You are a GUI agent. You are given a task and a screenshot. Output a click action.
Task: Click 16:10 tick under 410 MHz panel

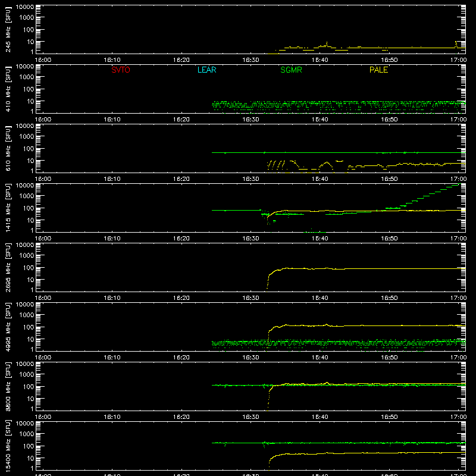click(x=112, y=120)
